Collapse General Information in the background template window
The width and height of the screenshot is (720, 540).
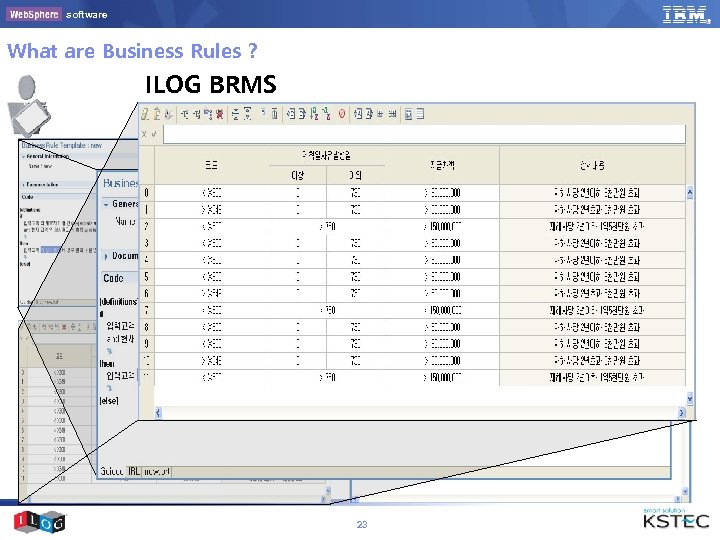click(x=24, y=157)
